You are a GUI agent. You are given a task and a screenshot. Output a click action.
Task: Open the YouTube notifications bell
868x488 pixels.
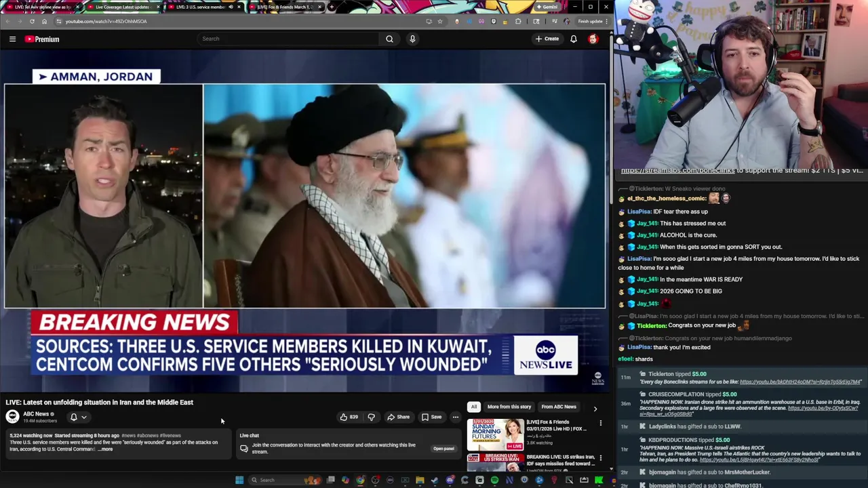(x=574, y=39)
